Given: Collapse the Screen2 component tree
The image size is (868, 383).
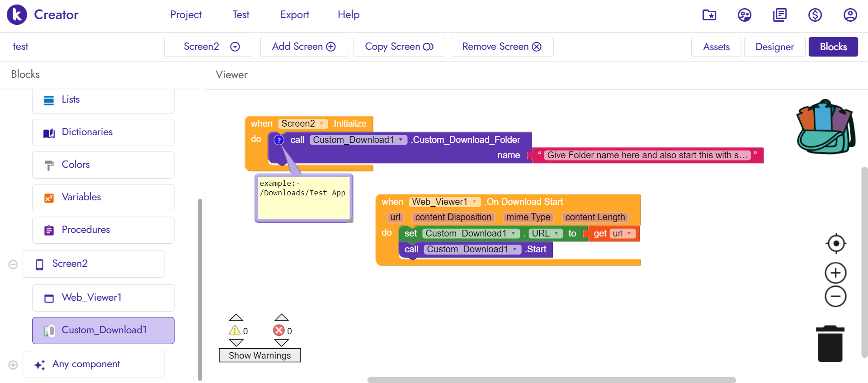Looking at the screenshot, I should click(13, 265).
